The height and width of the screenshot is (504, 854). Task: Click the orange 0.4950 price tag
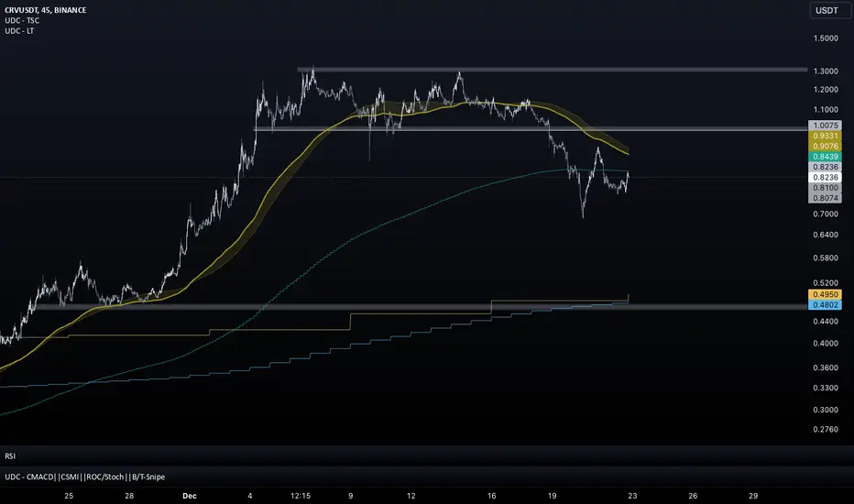pos(825,294)
